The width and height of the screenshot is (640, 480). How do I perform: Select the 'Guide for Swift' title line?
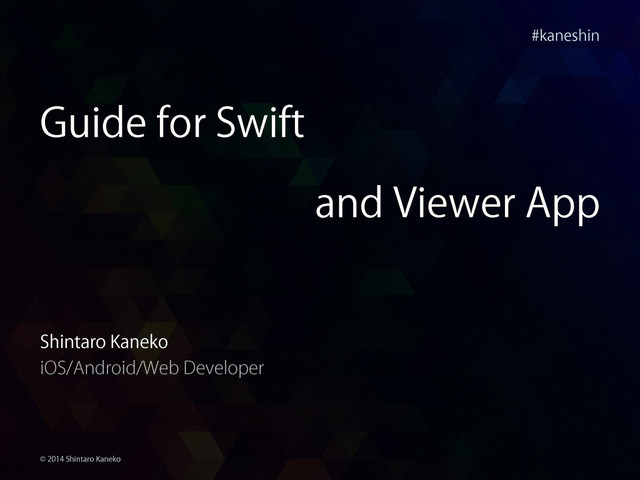coord(172,122)
